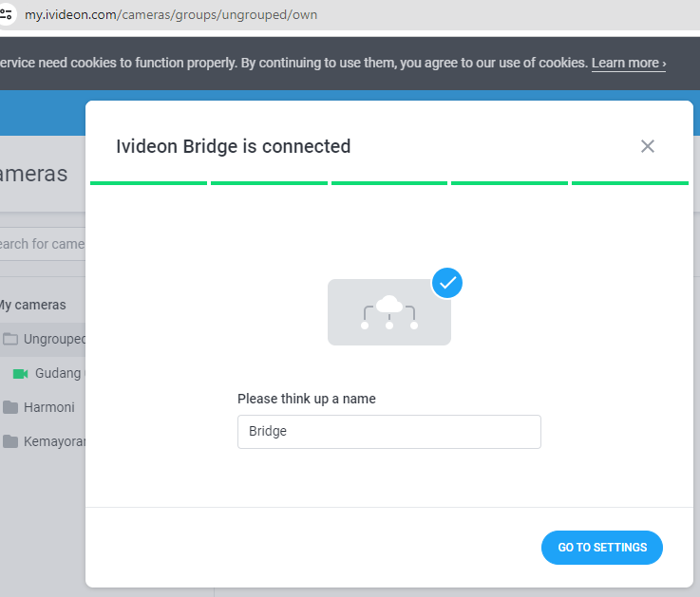Open the Kemayoran camera folder

43,441
